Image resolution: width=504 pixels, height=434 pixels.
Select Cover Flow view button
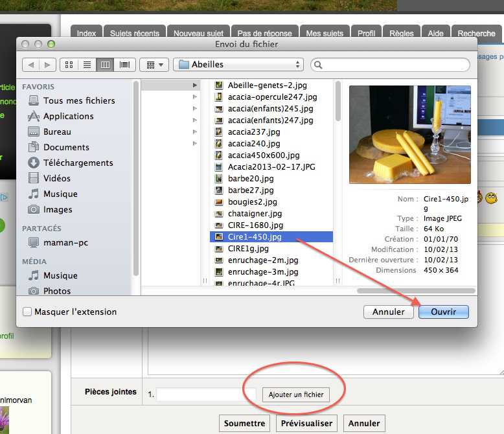click(x=124, y=65)
